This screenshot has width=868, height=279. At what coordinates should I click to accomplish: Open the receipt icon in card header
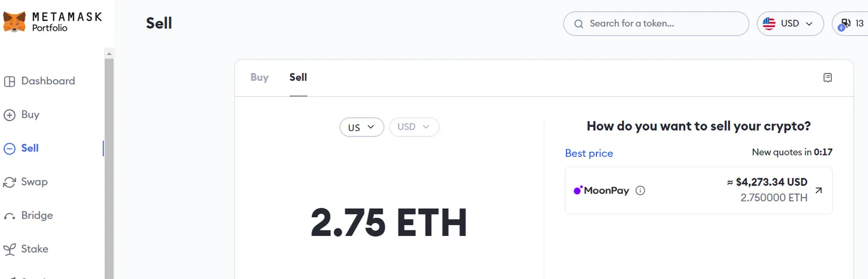pyautogui.click(x=828, y=78)
